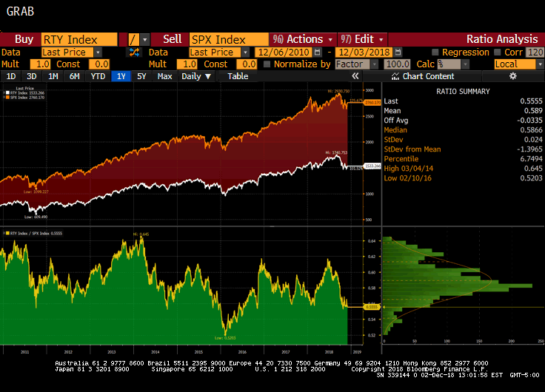Click the Ratio Analysis title

click(x=502, y=39)
